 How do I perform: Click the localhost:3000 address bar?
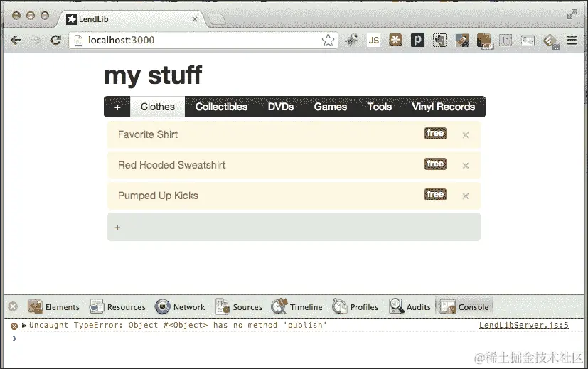click(203, 40)
